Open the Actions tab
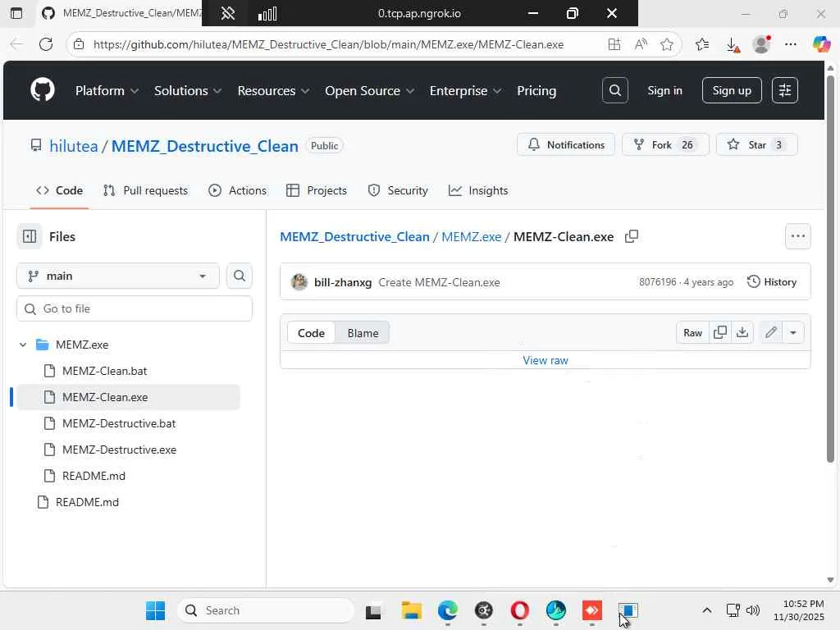Viewport: 840px width, 630px height. (237, 190)
